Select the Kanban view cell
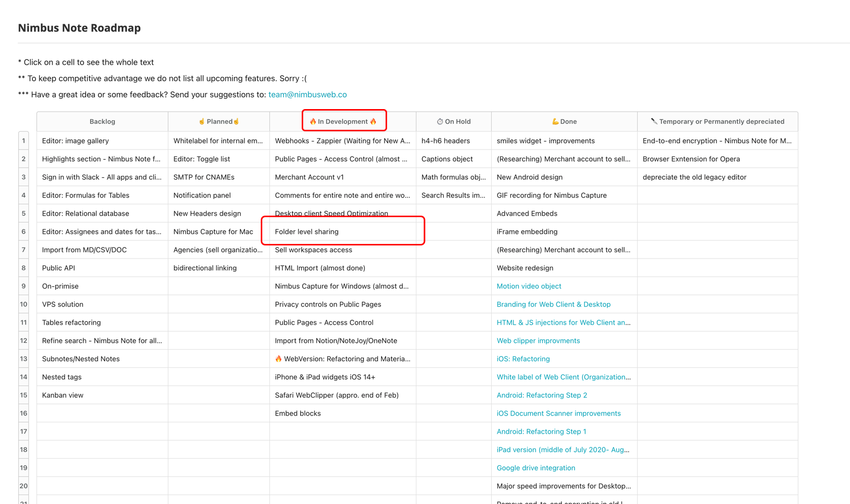850x504 pixels. click(x=103, y=395)
